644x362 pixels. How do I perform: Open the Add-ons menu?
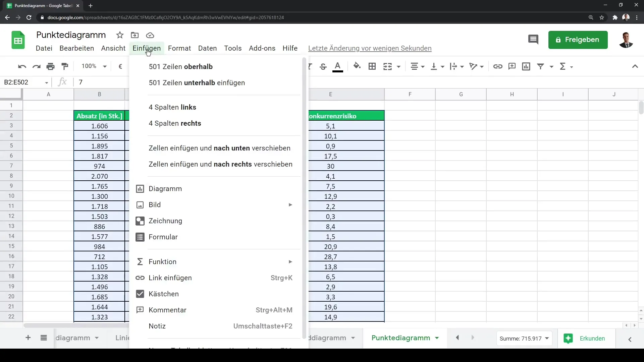[x=262, y=48]
